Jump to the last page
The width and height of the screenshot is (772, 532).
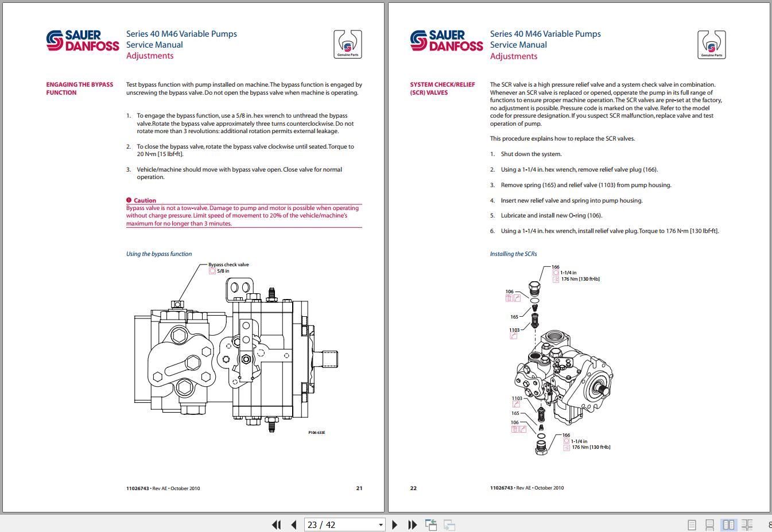[x=412, y=525]
